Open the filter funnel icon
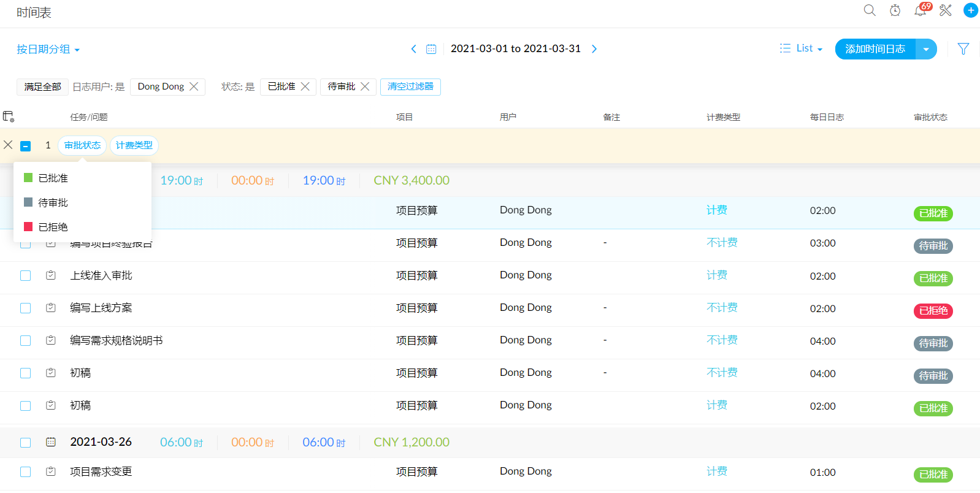The height and width of the screenshot is (493, 980). click(x=963, y=49)
